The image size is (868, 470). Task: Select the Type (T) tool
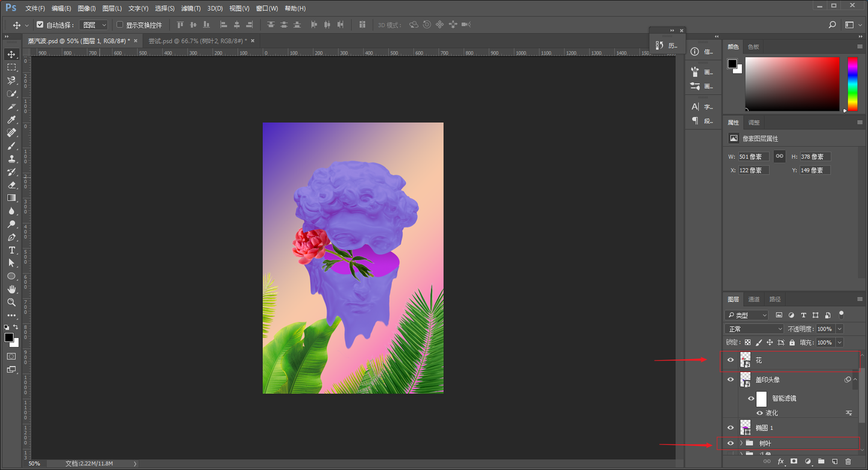11,250
